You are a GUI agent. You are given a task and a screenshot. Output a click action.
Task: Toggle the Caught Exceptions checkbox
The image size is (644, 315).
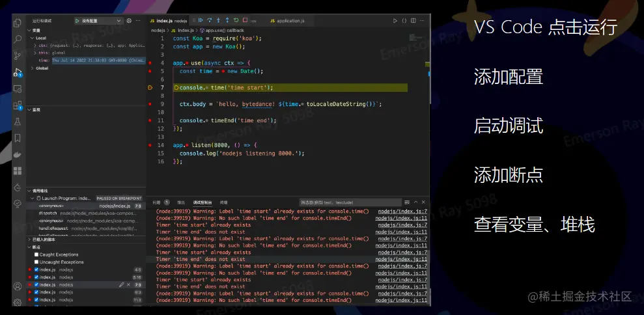click(36, 254)
